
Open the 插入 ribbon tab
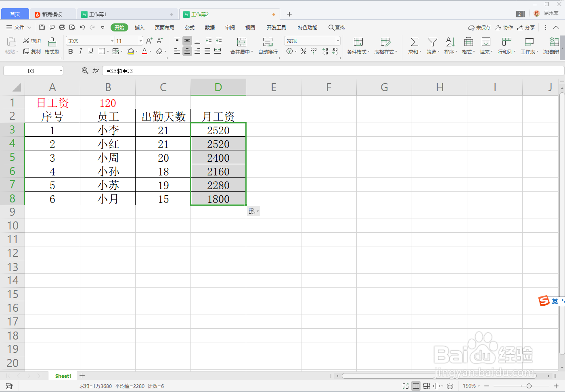[x=140, y=27]
